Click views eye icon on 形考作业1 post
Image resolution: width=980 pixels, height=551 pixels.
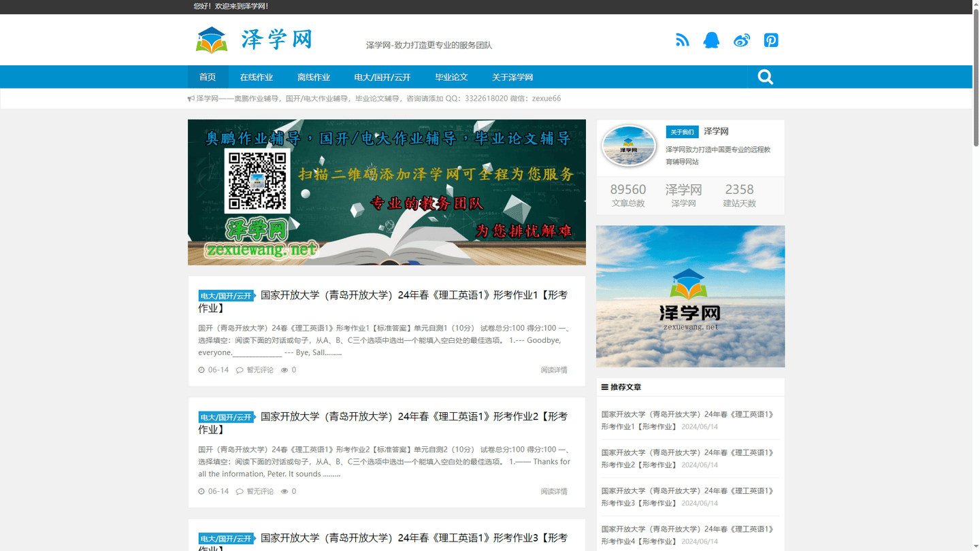(x=284, y=370)
